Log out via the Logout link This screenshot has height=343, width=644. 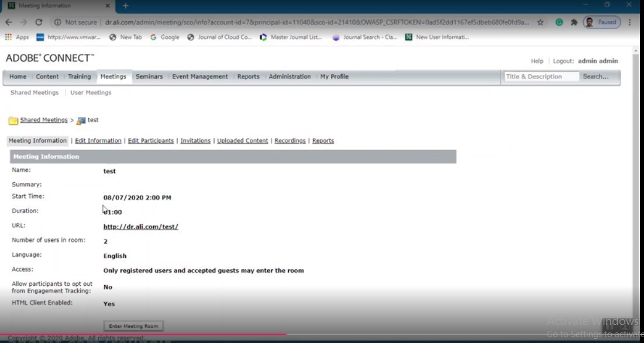[x=563, y=61]
